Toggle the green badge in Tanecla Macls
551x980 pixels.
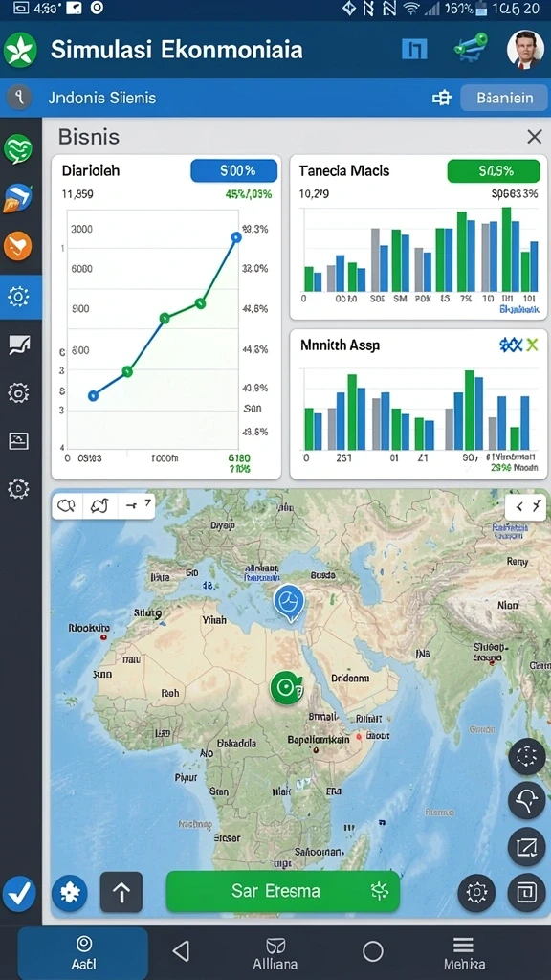coord(494,170)
